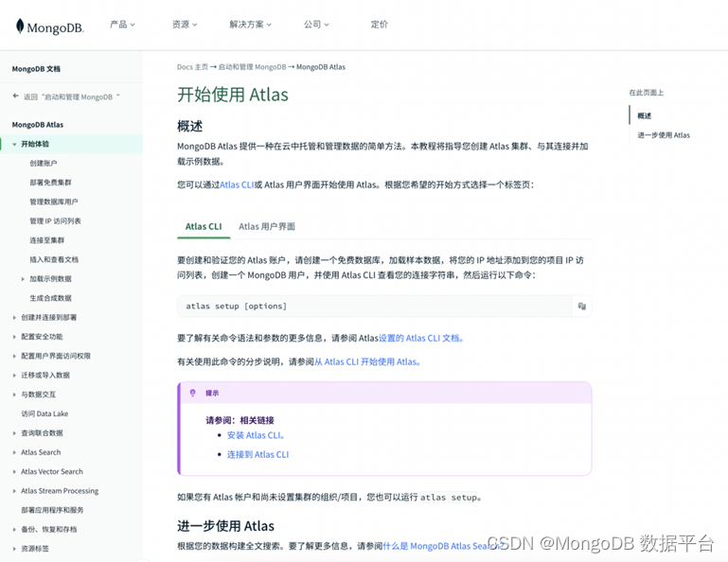Screen dimensions: 728x562
Task: Jump to 进一步使用 Atlas in contents
Action: [x=664, y=135]
